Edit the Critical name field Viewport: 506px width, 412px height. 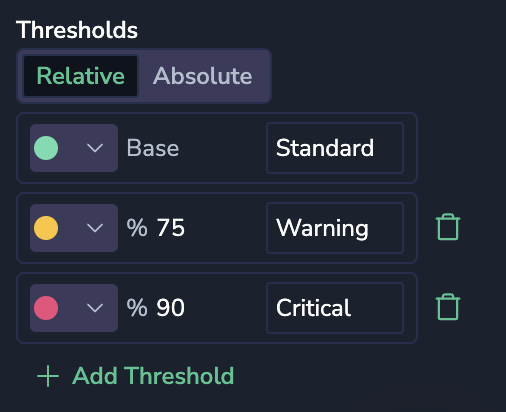(x=335, y=308)
